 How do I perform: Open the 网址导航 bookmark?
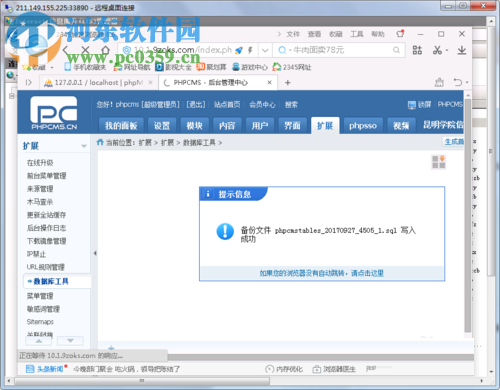(132, 67)
